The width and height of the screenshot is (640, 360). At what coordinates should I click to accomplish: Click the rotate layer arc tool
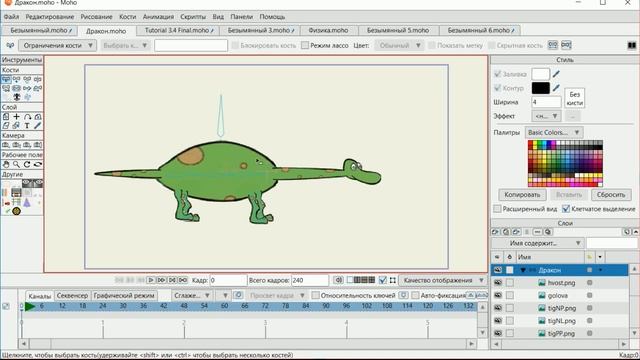tap(27, 117)
